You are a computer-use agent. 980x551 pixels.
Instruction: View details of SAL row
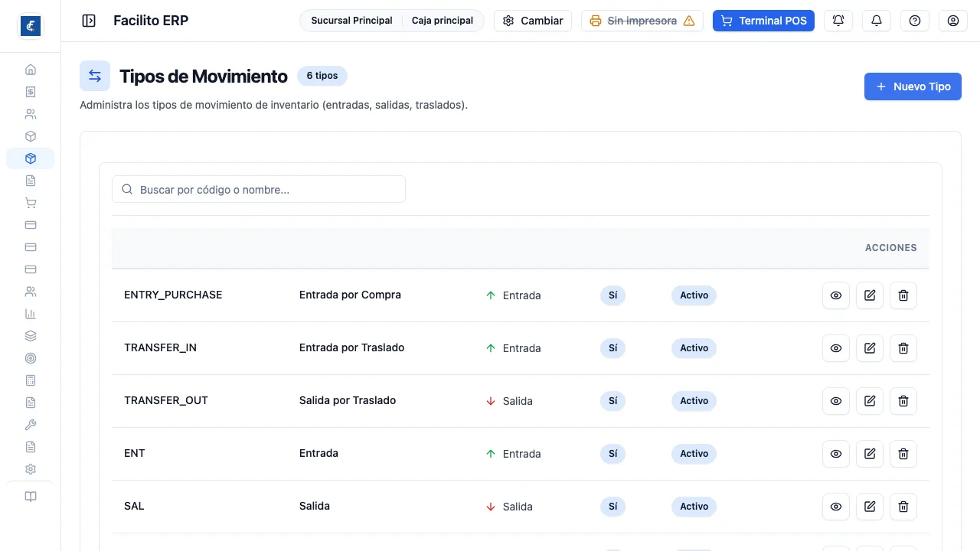pyautogui.click(x=836, y=507)
